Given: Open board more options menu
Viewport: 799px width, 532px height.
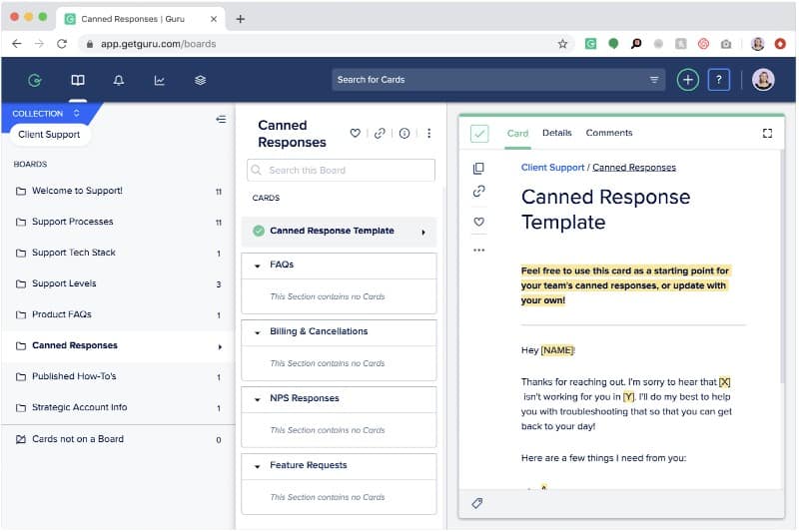Looking at the screenshot, I should click(429, 133).
